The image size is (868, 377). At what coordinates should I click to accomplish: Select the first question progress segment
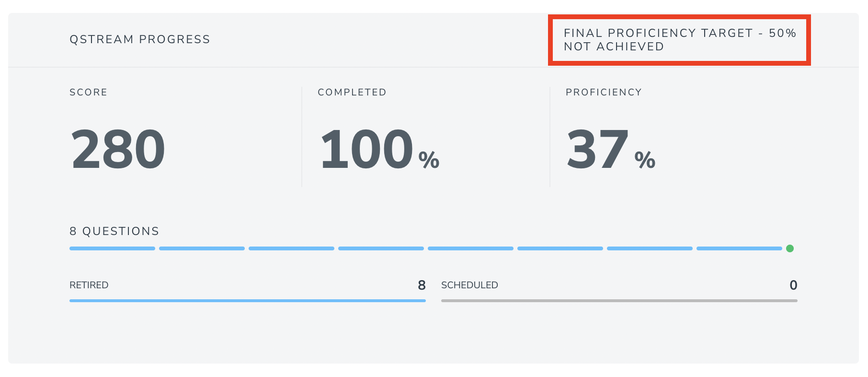pyautogui.click(x=112, y=248)
